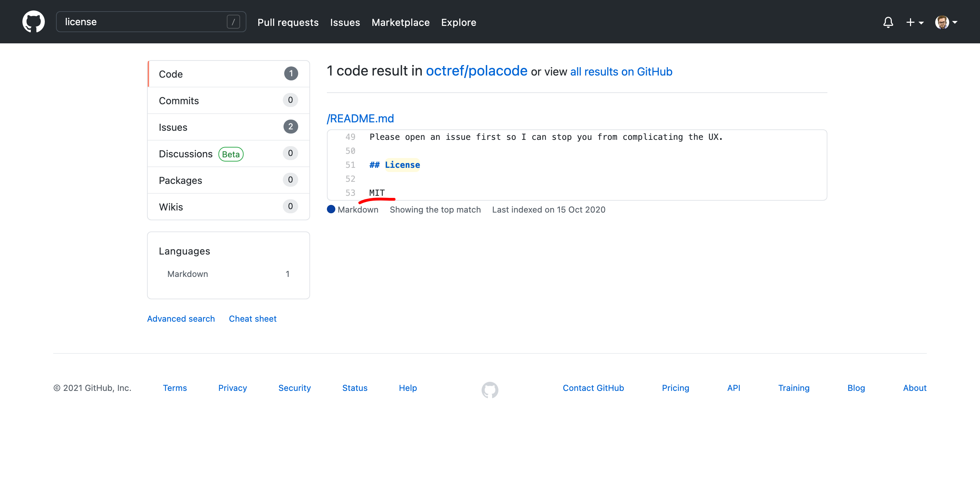This screenshot has height=479, width=980.
Task: Open the plus create-new dropdown
Action: (915, 22)
